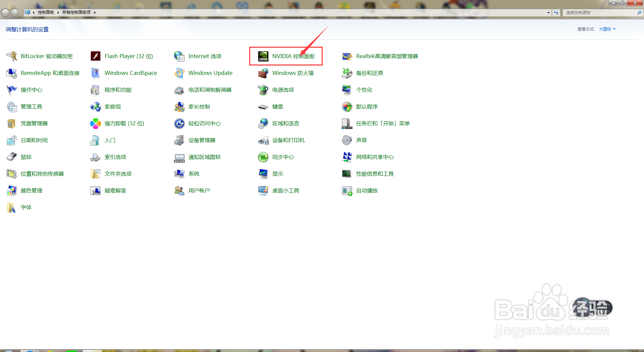
Task: Click the computer icon in the address bar
Action: coord(28,12)
